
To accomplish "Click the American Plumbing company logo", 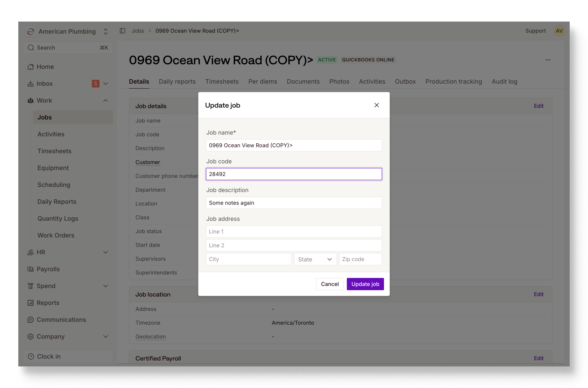I will click(31, 32).
